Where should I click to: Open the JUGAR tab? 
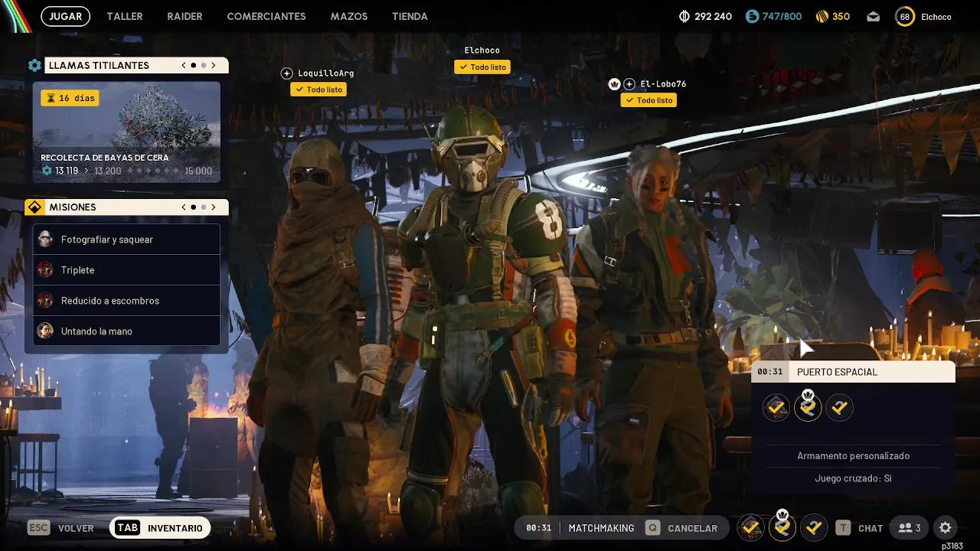[65, 16]
